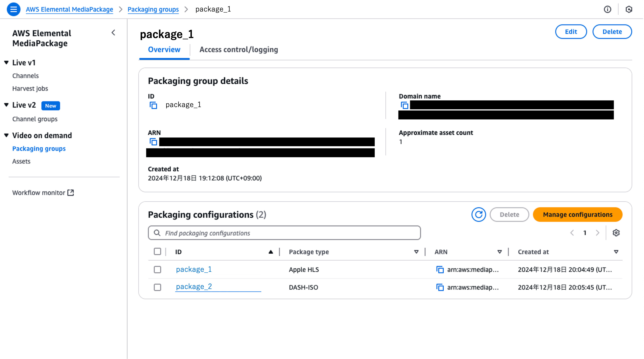
Task: Sort by Package type column arrow
Action: click(x=416, y=252)
